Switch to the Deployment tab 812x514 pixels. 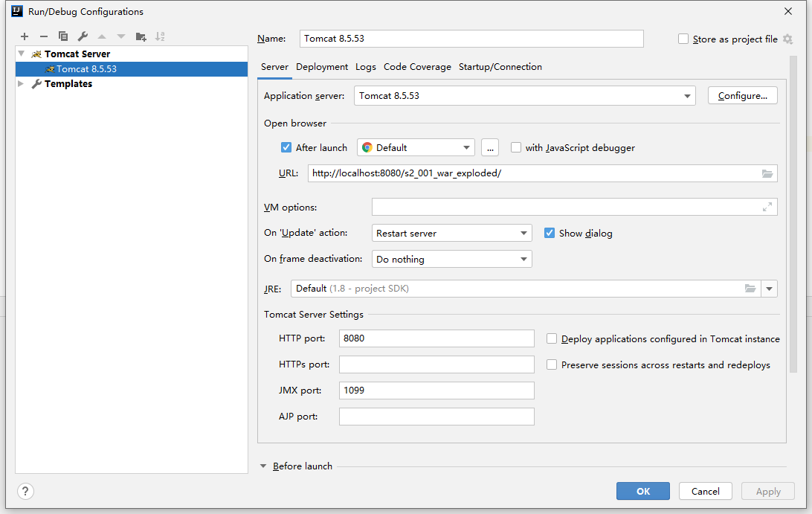(322, 67)
